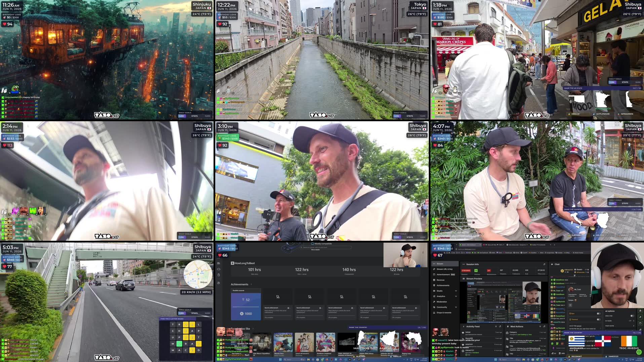Expand Achievements section chevron in Xbox app
Viewport: 644px width, 362px height.
[x=251, y=284]
